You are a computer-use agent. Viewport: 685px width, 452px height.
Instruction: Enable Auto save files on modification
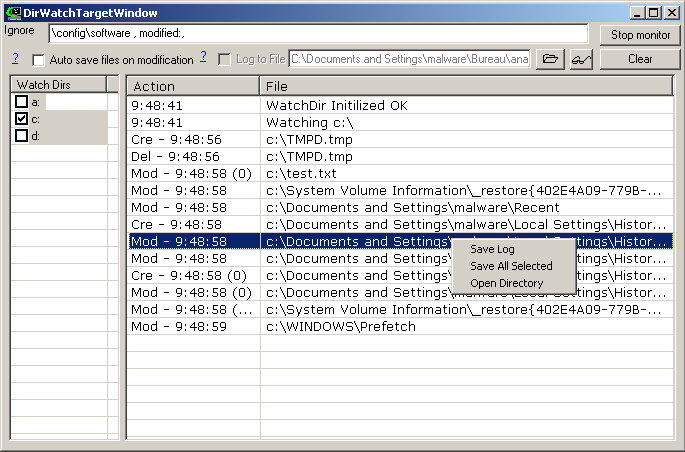coord(39,60)
